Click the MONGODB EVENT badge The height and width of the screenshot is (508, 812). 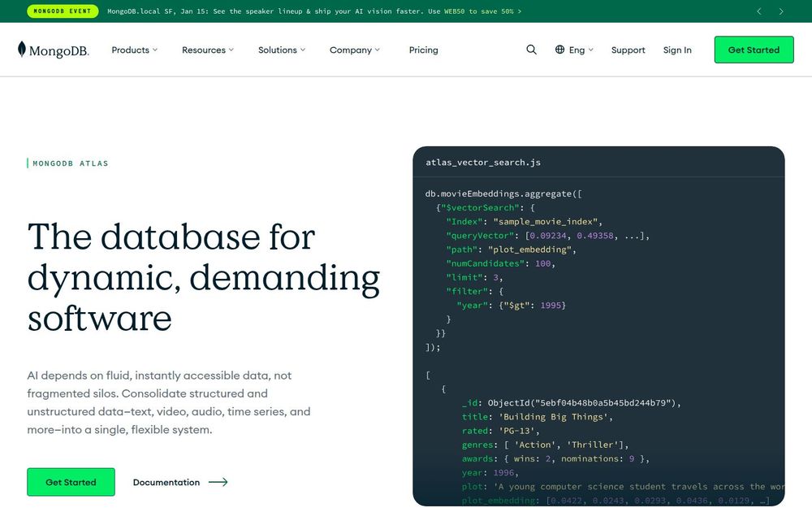click(x=63, y=11)
